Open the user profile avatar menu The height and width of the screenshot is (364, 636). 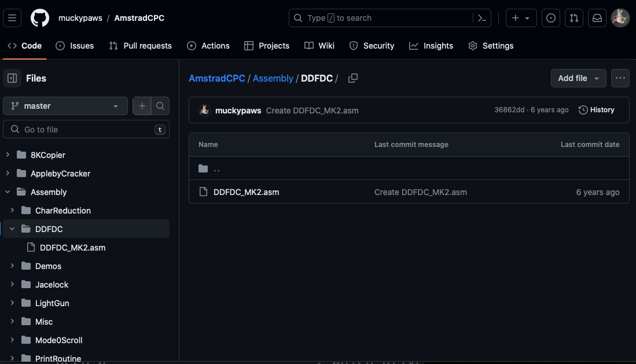[x=620, y=18]
